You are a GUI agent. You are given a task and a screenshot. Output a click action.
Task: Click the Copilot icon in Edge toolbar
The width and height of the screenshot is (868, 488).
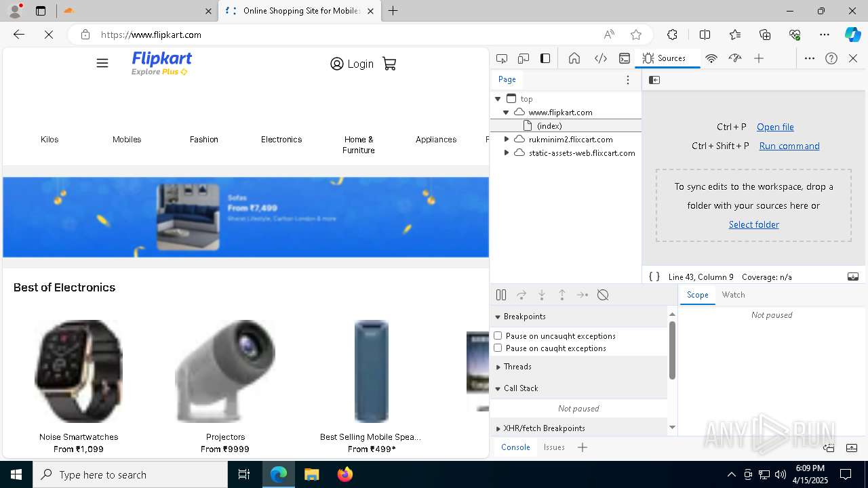(852, 35)
